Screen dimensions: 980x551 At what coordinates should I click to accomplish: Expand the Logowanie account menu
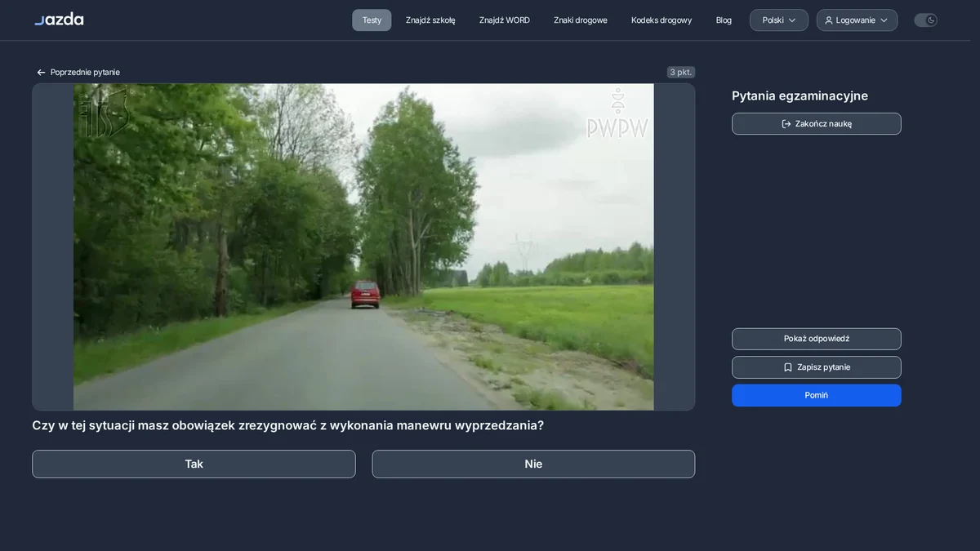857,20
